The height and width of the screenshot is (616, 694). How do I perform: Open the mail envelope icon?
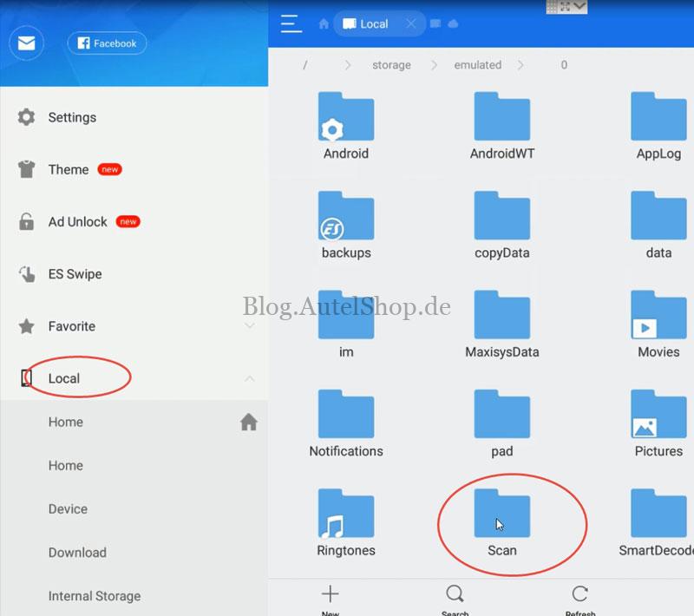[x=26, y=43]
